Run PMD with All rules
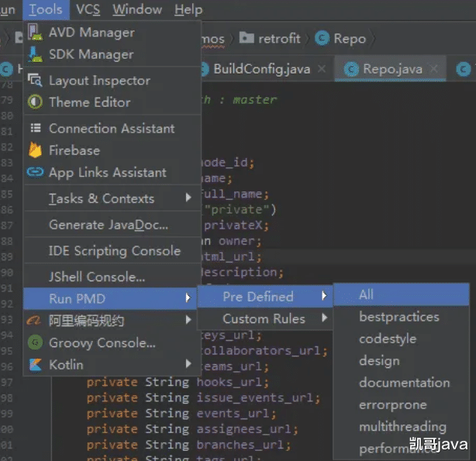The height and width of the screenshot is (461, 476). [402, 294]
